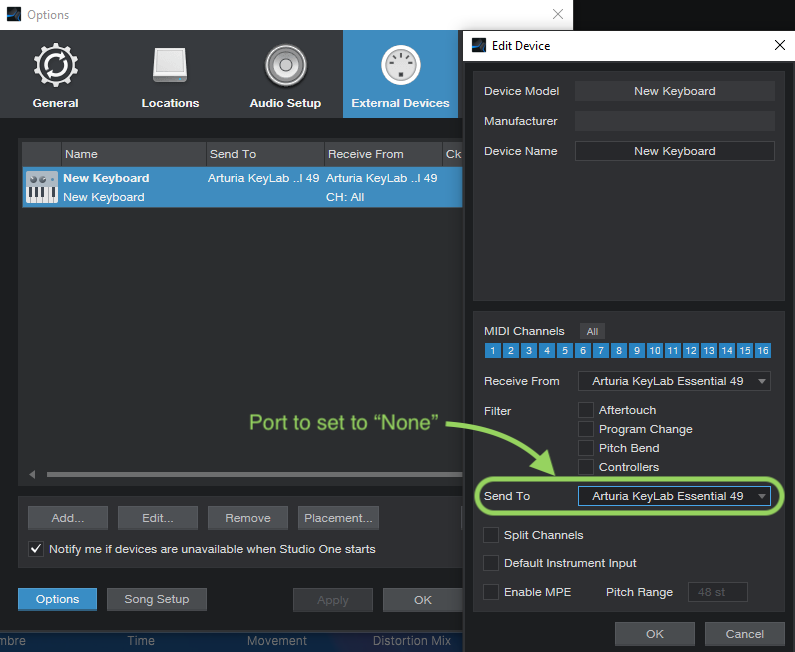Close the Edit Device dialog

click(780, 46)
